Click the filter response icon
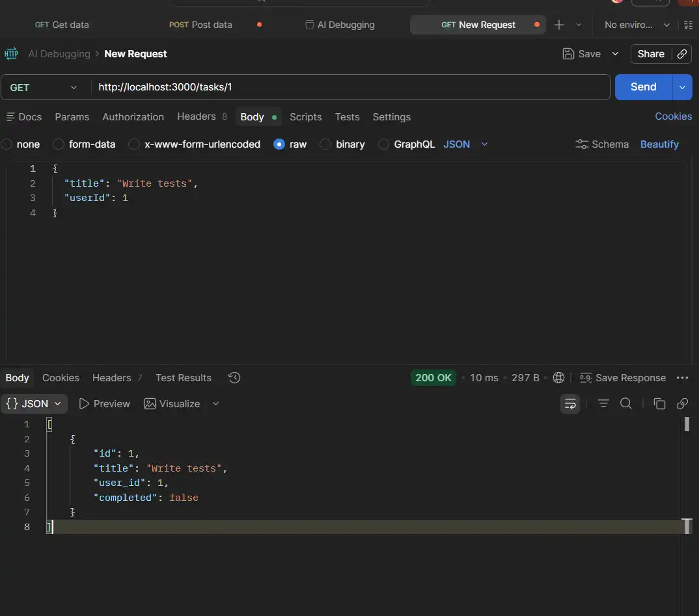Image resolution: width=699 pixels, height=616 pixels. pos(603,404)
